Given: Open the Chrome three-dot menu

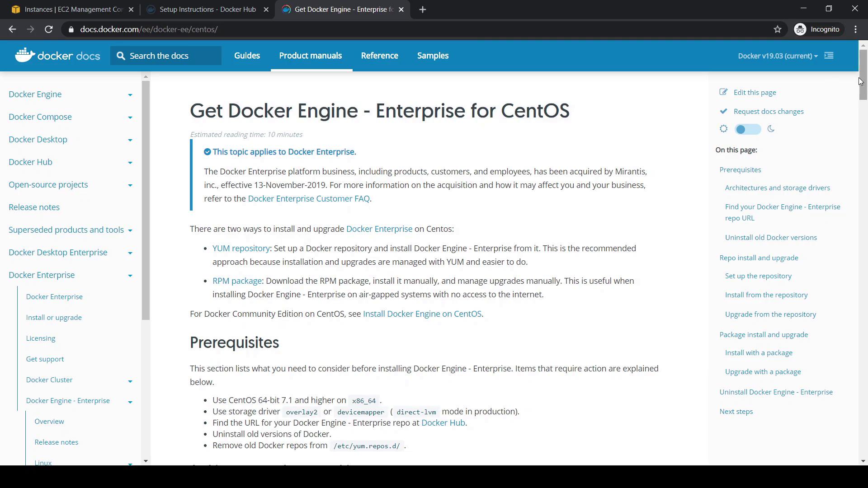Looking at the screenshot, I should click(856, 29).
